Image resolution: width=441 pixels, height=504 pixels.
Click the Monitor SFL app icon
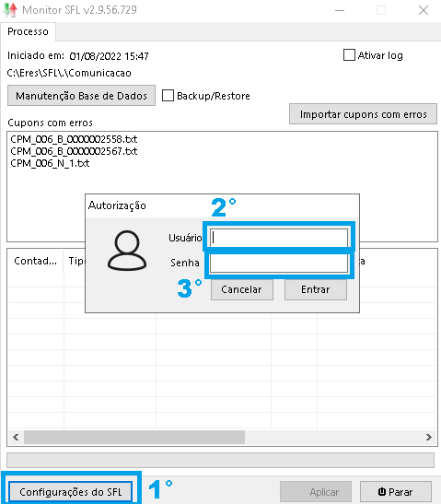[x=10, y=9]
